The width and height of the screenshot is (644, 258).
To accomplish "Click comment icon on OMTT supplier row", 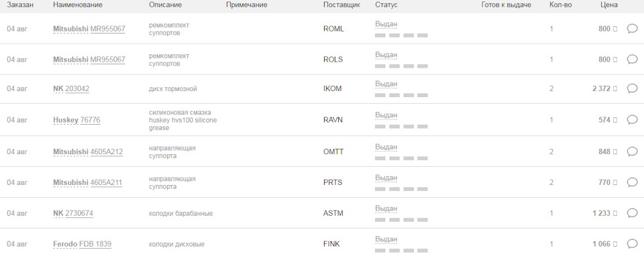I will 632,151.
